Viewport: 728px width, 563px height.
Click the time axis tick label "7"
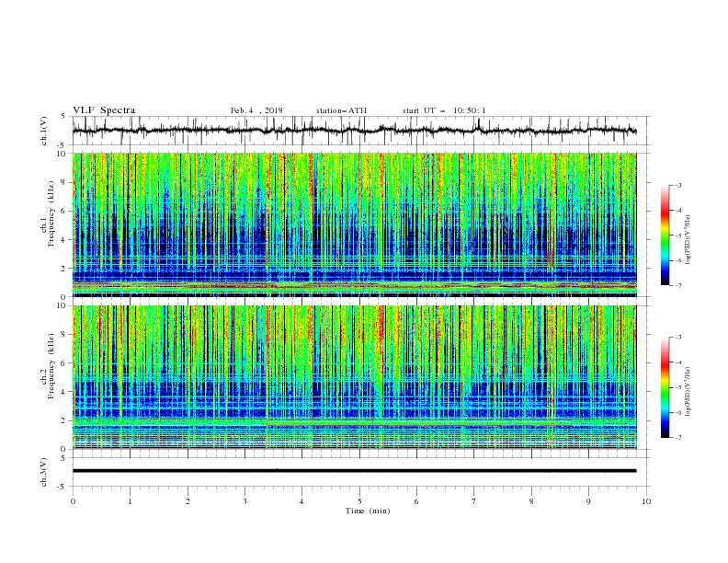coord(474,501)
